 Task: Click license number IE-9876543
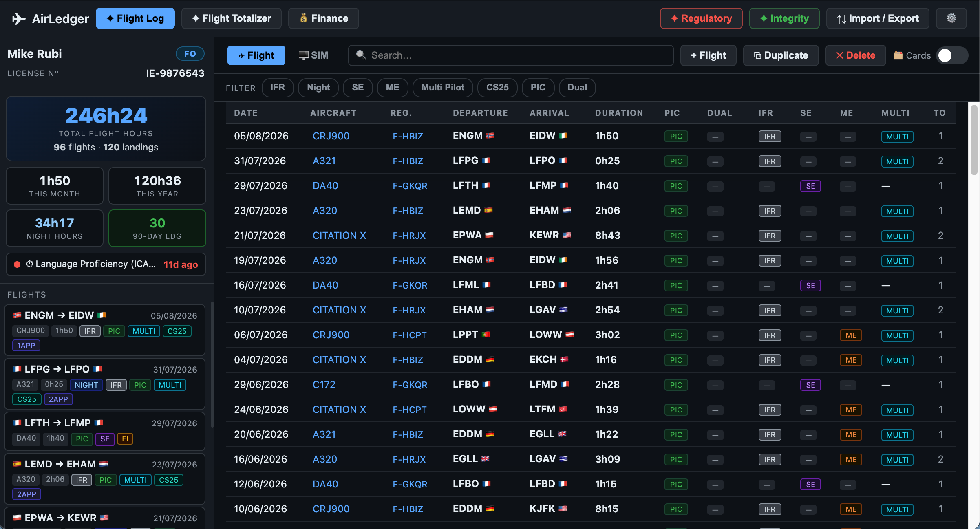pos(175,73)
